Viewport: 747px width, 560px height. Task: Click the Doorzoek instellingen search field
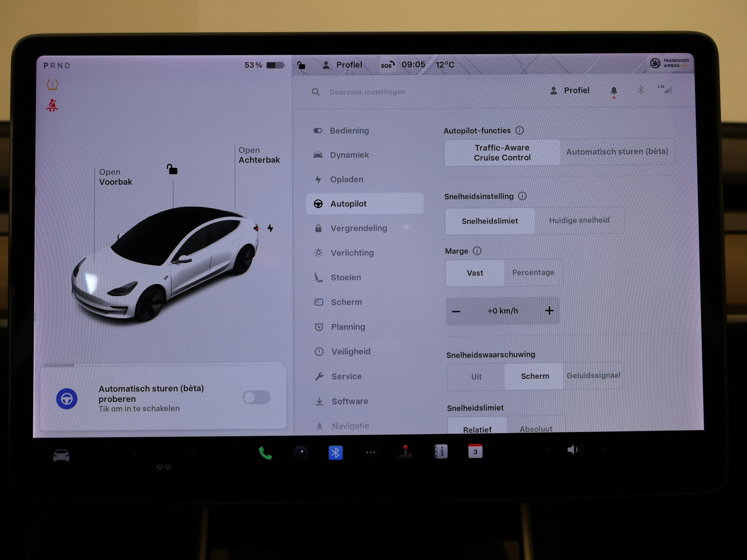click(367, 92)
